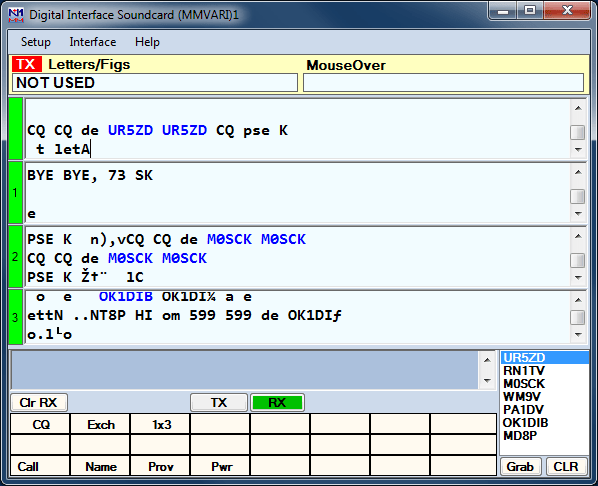Screen dimensions: 598x486
Task: Select green channel 2 indicator
Action: pyautogui.click(x=16, y=257)
